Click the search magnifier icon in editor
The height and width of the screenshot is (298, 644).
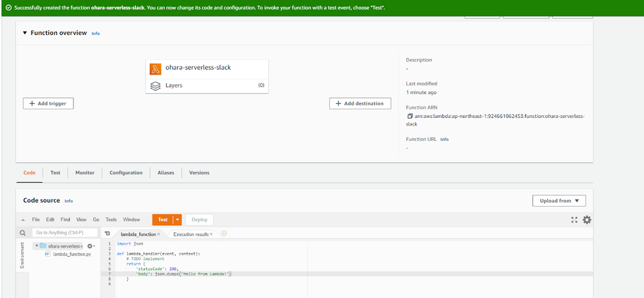tap(22, 233)
